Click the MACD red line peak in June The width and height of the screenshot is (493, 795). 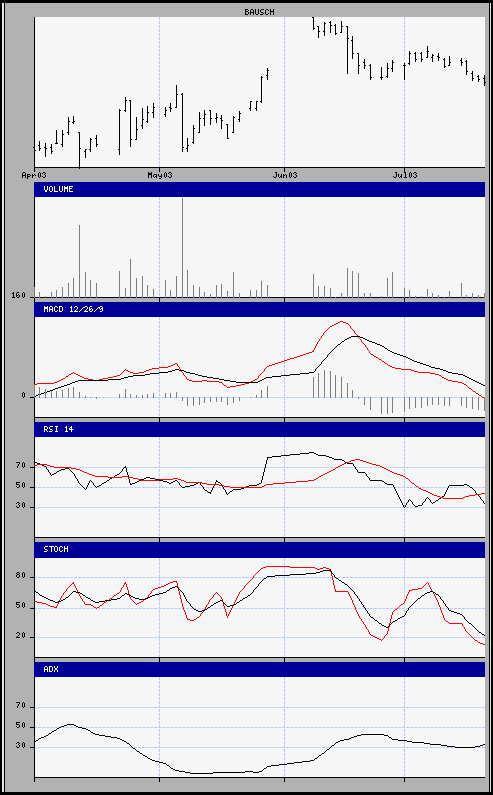coord(341,321)
